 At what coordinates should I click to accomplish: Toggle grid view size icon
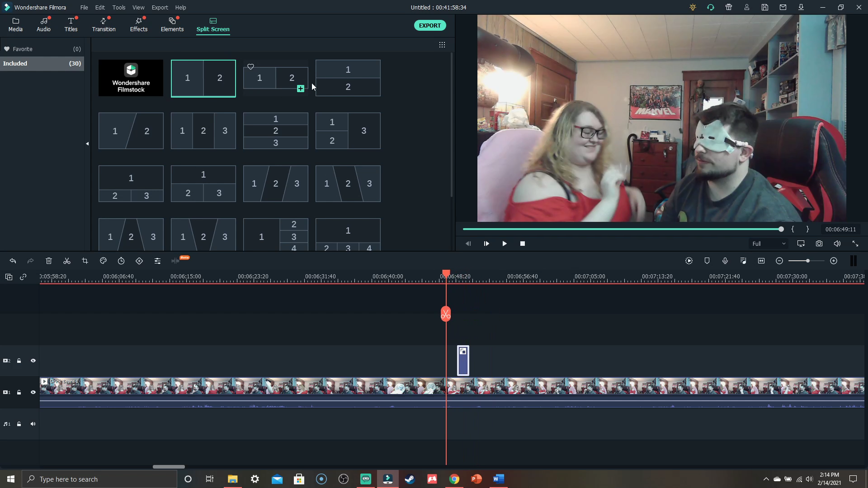pos(442,45)
